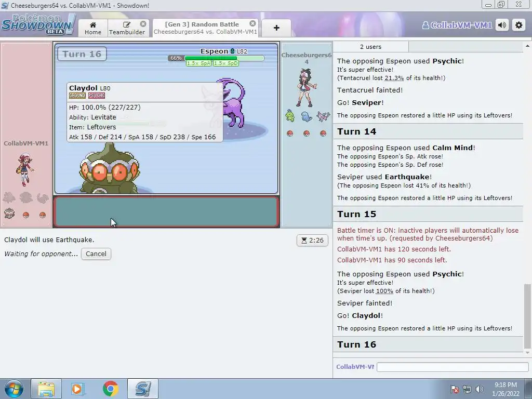Click the Pokémon Showdown logo
Image resolution: width=532 pixels, height=399 pixels.
[x=38, y=24]
